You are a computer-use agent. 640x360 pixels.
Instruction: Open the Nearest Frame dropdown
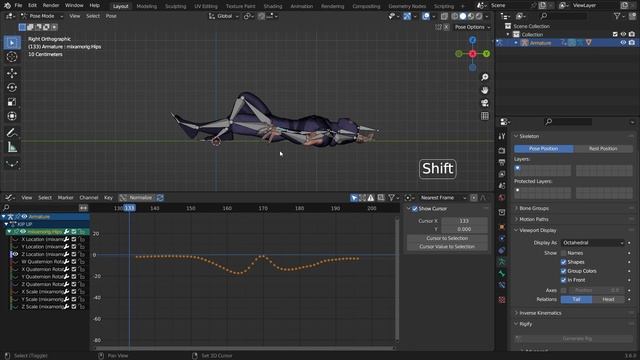tap(442, 198)
